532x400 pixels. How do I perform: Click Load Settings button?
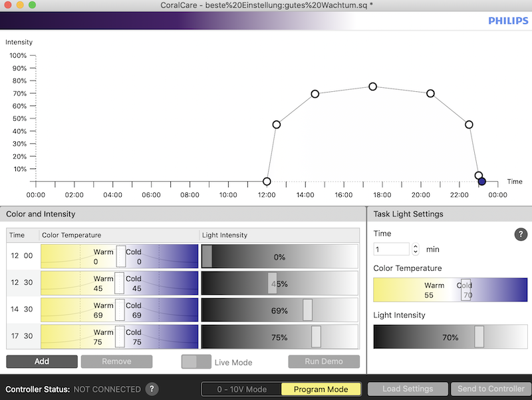tap(407, 389)
